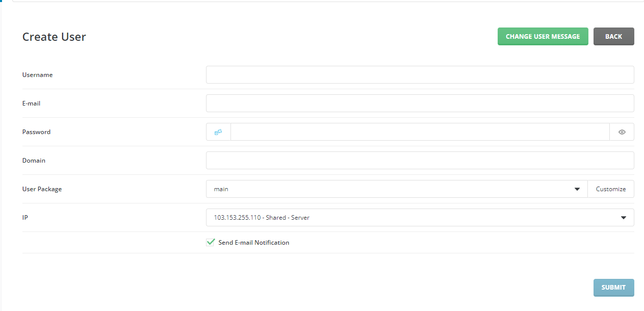Click the IP label text
This screenshot has width=644, height=311.
point(25,218)
